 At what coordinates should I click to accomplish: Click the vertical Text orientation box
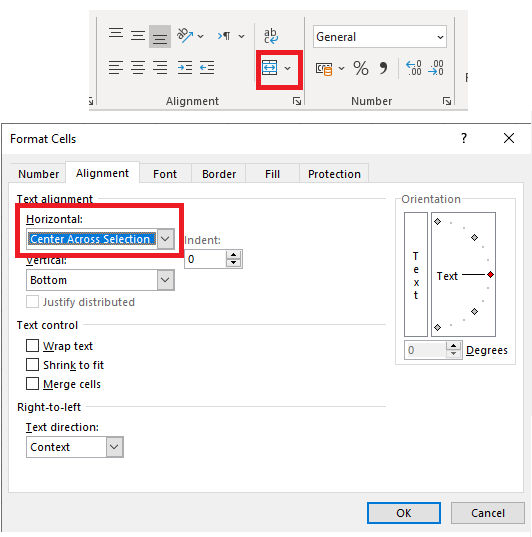[416, 274]
